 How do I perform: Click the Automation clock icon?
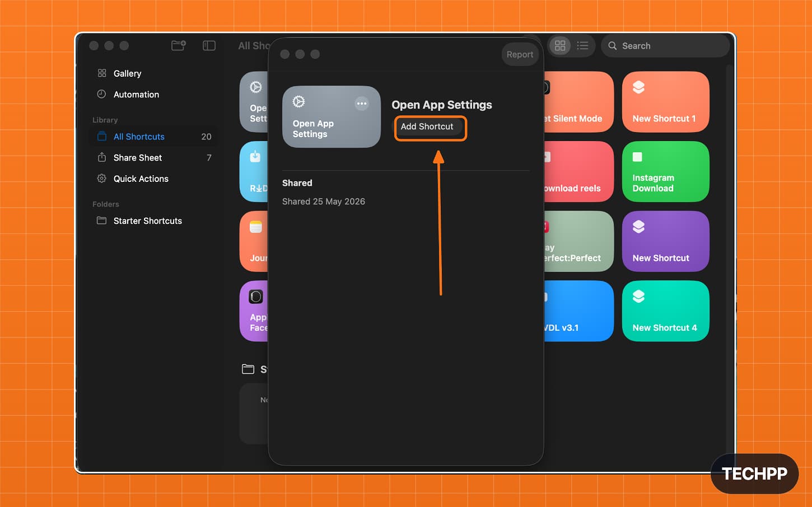[x=101, y=94]
